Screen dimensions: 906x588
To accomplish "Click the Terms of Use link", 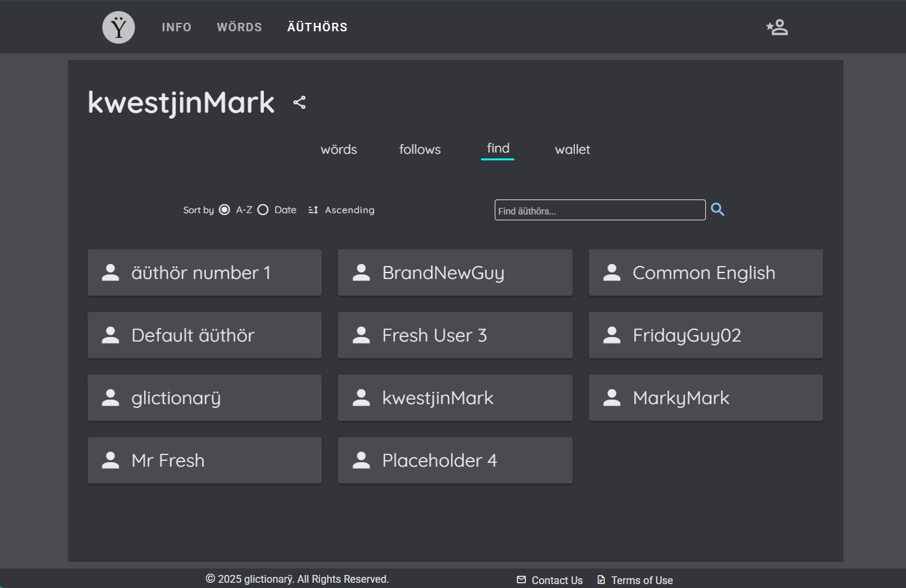I will pos(641,580).
